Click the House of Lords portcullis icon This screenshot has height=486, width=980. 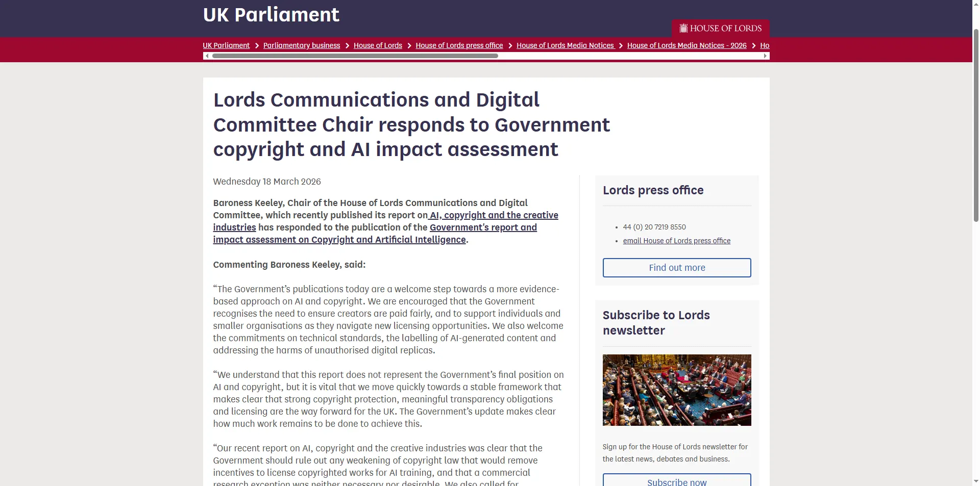coord(683,28)
